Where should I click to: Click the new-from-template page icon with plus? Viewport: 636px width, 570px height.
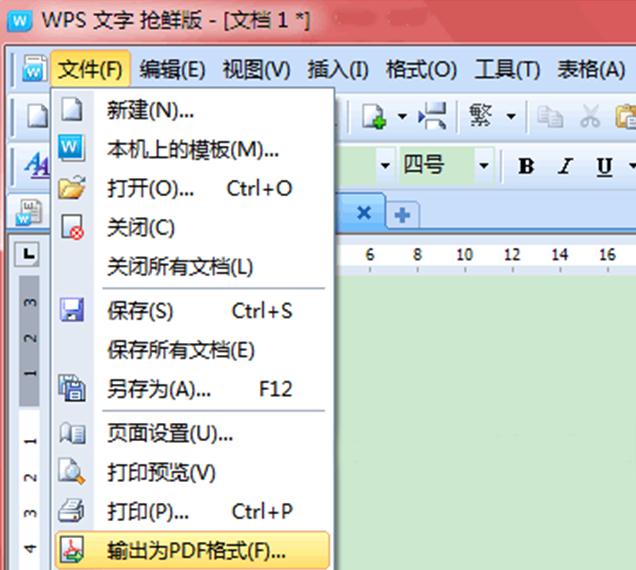click(x=374, y=116)
